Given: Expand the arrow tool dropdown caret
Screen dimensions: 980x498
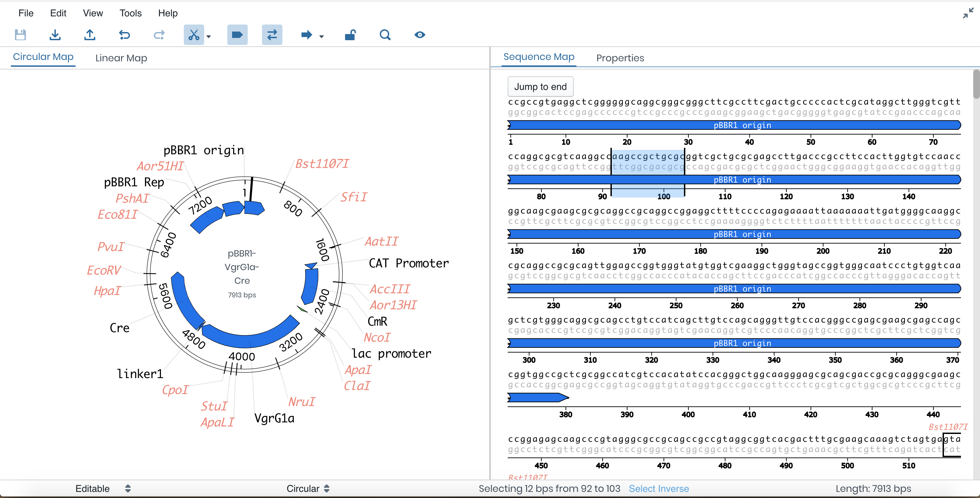Looking at the screenshot, I should [322, 36].
